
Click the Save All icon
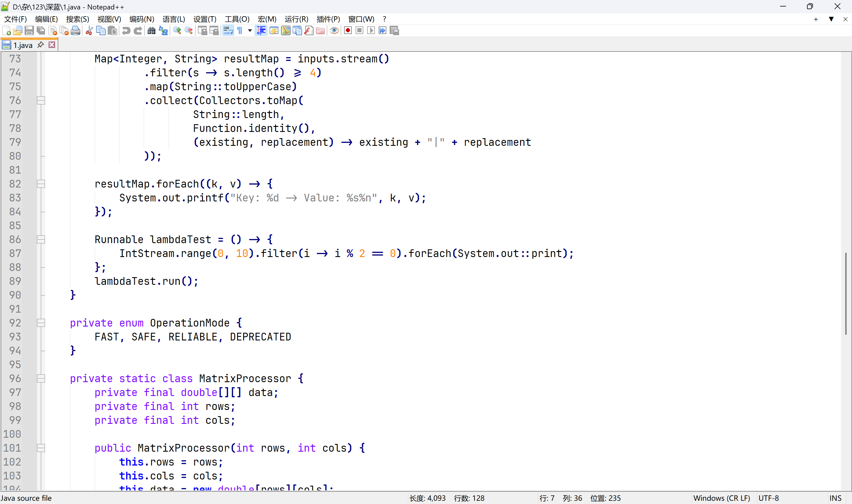click(x=41, y=30)
